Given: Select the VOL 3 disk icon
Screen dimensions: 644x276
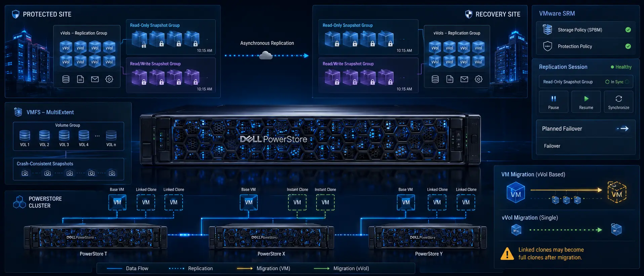Looking at the screenshot, I should (64, 135).
